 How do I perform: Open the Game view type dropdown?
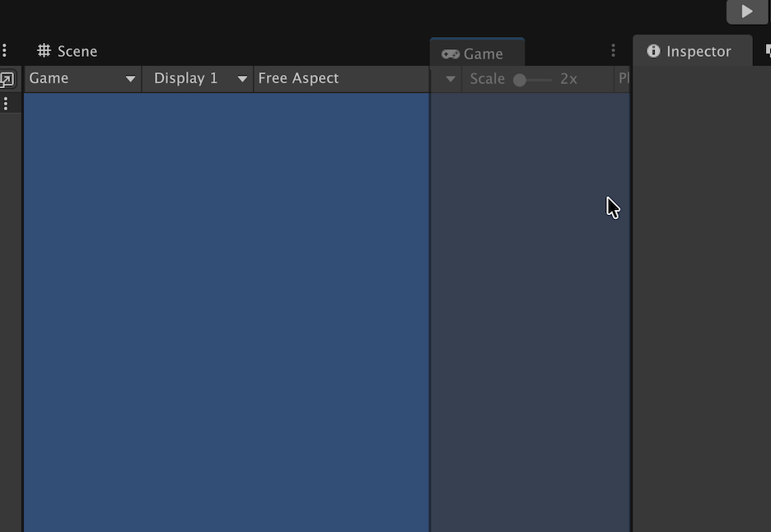click(82, 78)
